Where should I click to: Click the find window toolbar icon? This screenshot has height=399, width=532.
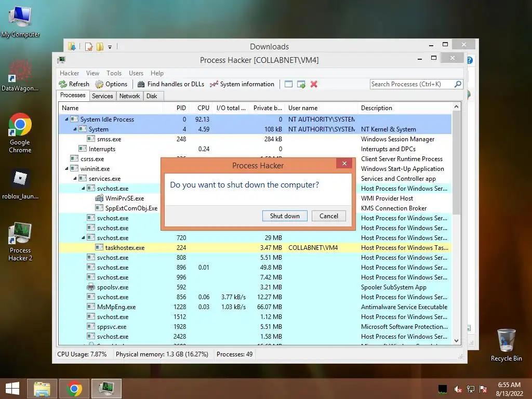(288, 84)
